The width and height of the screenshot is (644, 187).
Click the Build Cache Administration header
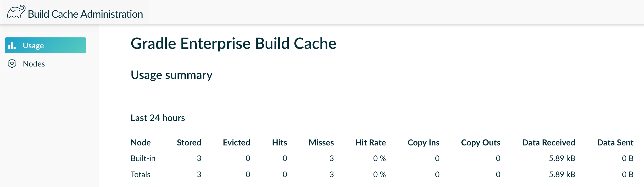85,14
